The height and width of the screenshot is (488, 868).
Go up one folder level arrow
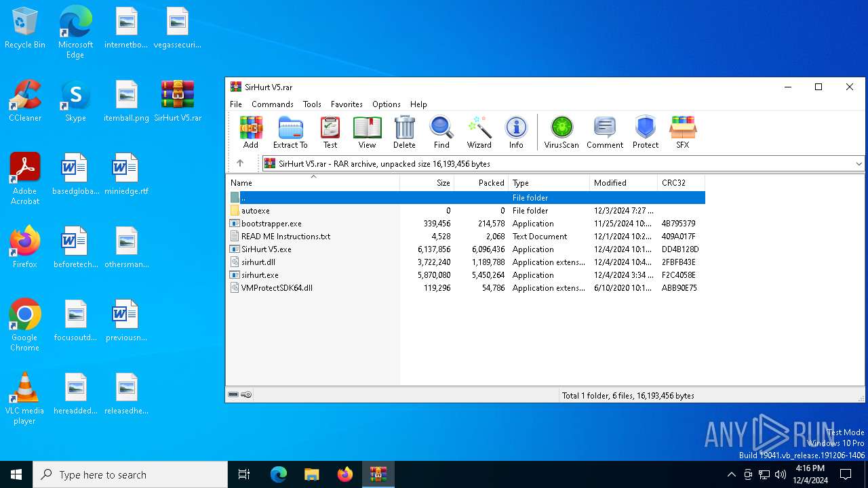point(240,163)
